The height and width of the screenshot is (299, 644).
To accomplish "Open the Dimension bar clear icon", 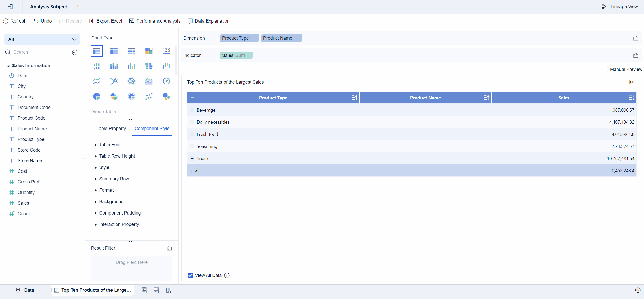I will coord(636,38).
